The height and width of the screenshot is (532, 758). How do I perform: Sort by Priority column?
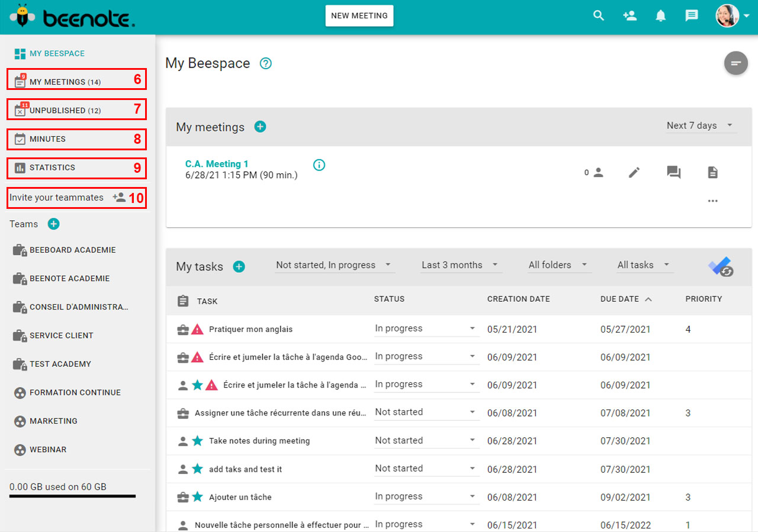(x=704, y=299)
